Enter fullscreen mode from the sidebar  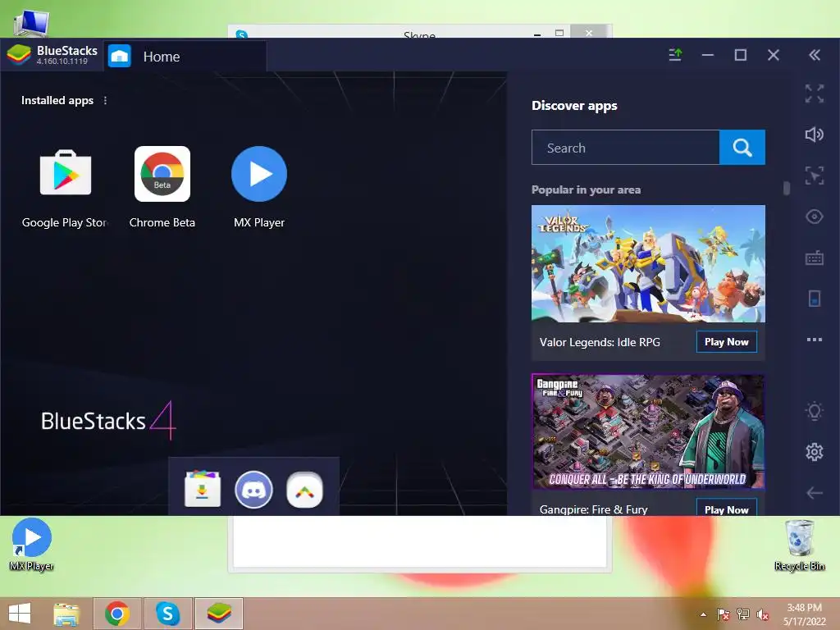pyautogui.click(x=815, y=94)
